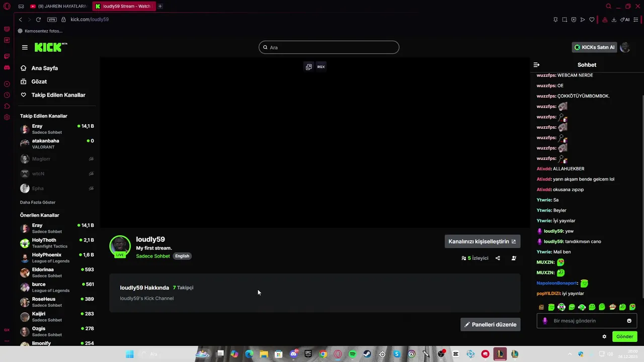Open Steam from the taskbar
This screenshot has width=644, height=362.
click(x=367, y=354)
